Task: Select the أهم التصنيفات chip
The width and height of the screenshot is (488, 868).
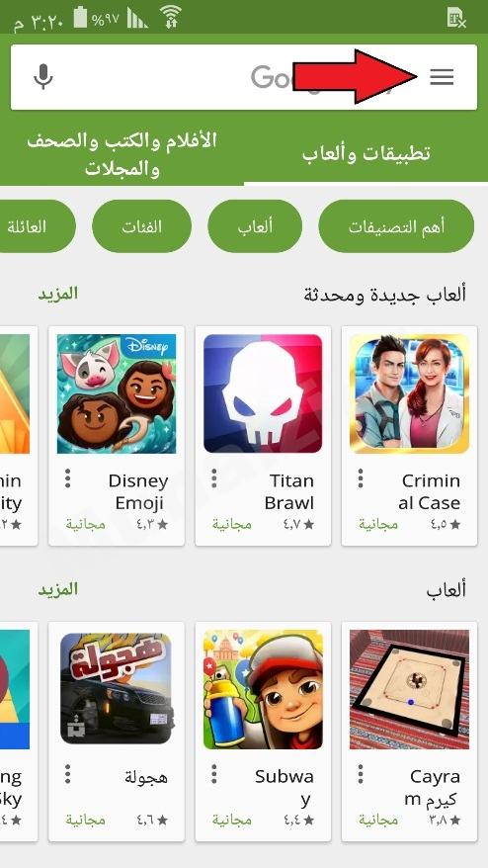Action: (396, 226)
